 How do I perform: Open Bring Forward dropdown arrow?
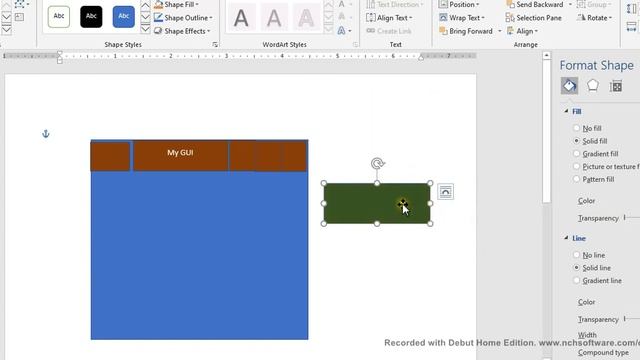pyautogui.click(x=500, y=31)
